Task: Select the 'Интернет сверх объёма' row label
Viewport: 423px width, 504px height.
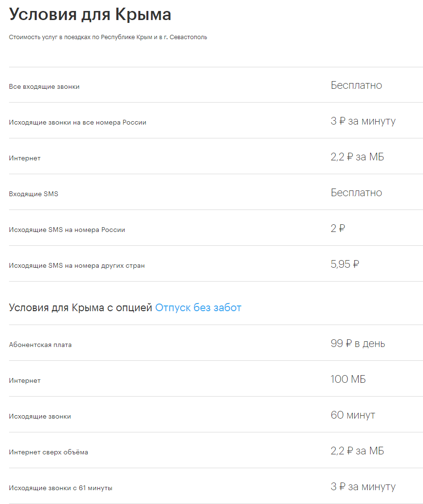Action: pyautogui.click(x=49, y=452)
